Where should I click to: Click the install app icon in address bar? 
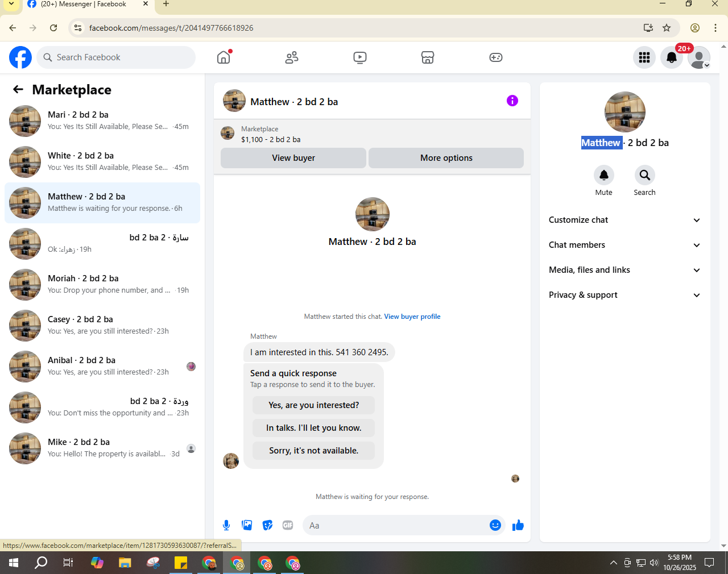pyautogui.click(x=648, y=28)
